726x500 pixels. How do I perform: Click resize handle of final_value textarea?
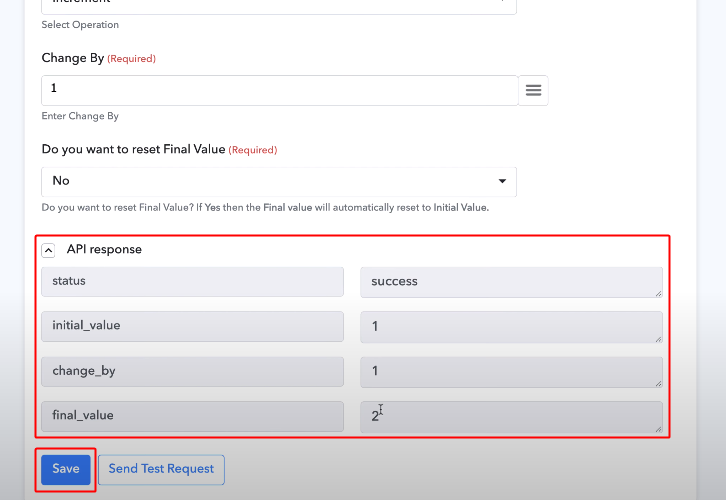(658, 429)
